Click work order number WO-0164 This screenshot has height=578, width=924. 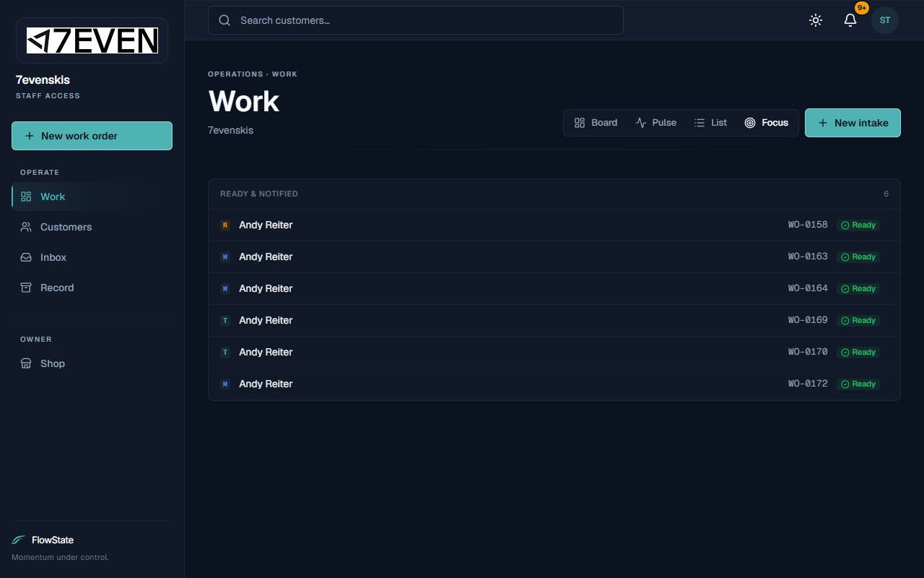[808, 288]
